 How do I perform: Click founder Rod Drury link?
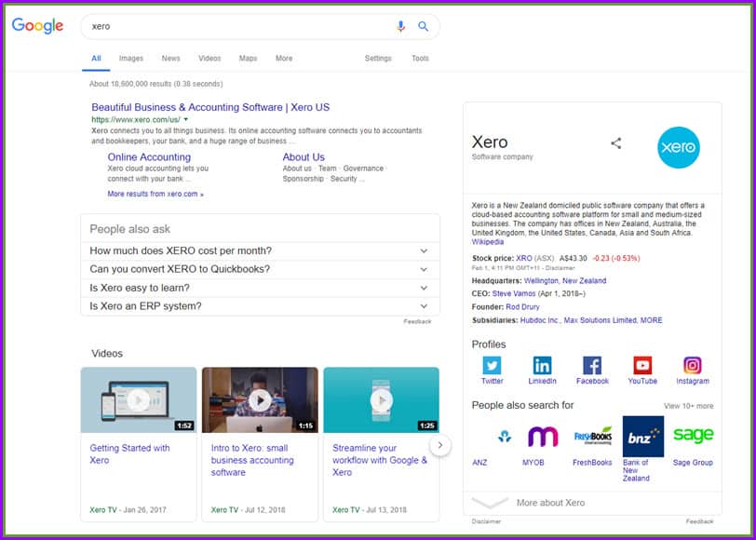pyautogui.click(x=522, y=306)
